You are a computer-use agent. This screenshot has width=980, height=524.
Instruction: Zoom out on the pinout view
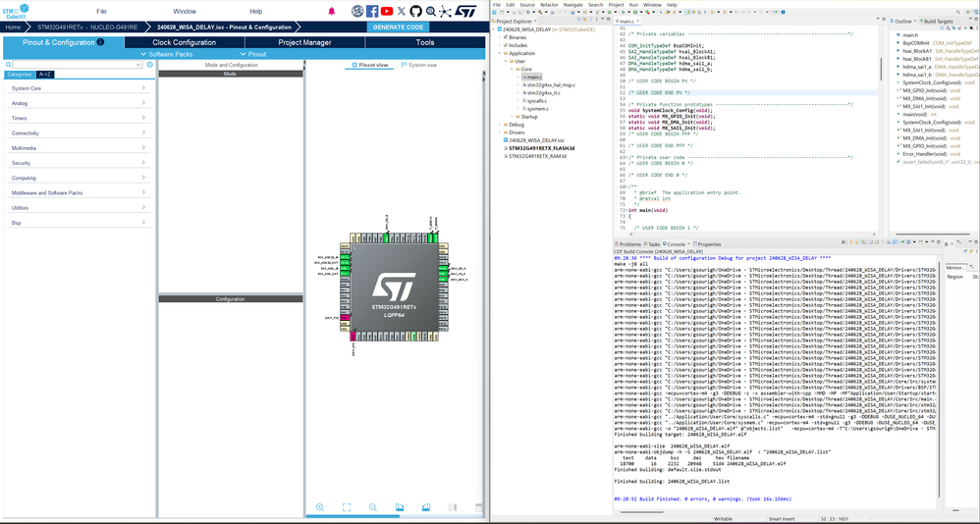(x=373, y=507)
